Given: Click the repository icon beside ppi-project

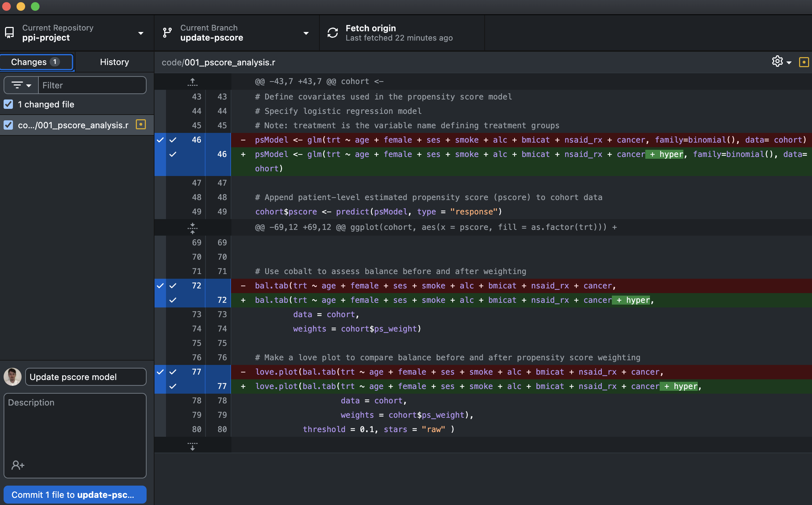Looking at the screenshot, I should coord(10,33).
